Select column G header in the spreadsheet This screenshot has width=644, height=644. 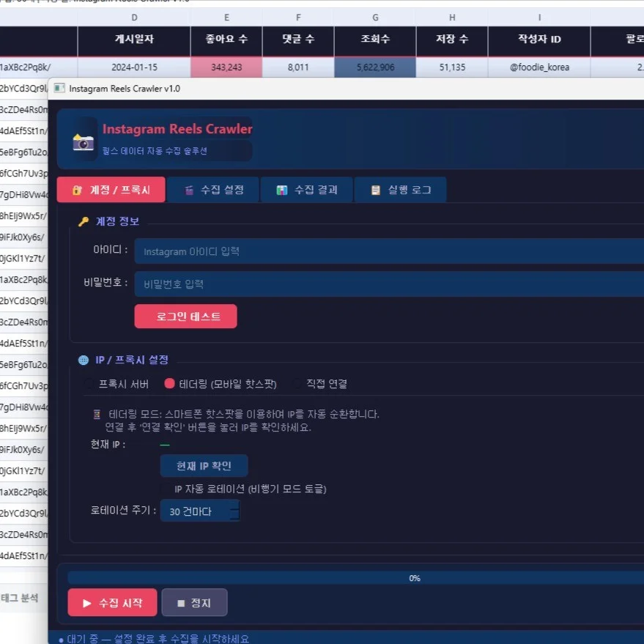tap(375, 18)
